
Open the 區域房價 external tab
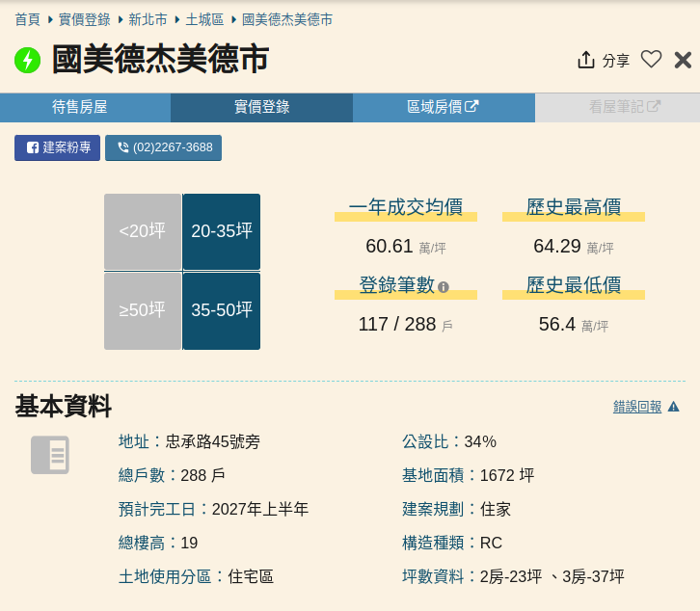(x=443, y=107)
